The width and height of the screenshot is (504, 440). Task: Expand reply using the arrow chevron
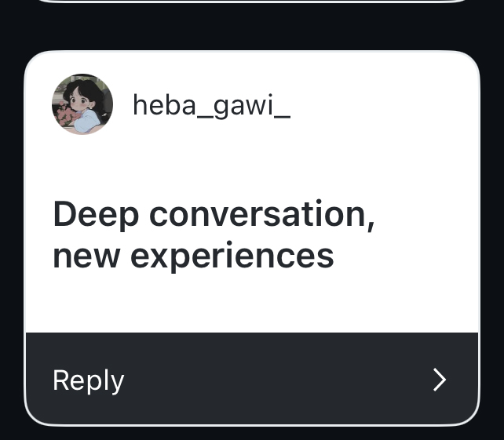440,380
